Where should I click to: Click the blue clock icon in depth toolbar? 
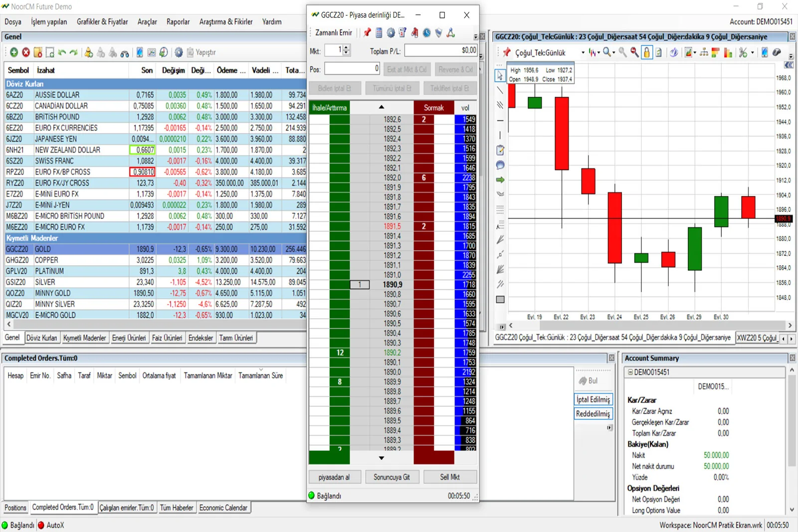[427, 33]
